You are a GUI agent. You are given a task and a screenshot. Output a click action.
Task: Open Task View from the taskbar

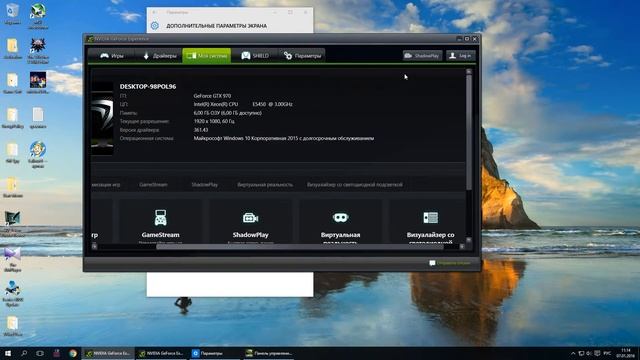[x=40, y=353]
